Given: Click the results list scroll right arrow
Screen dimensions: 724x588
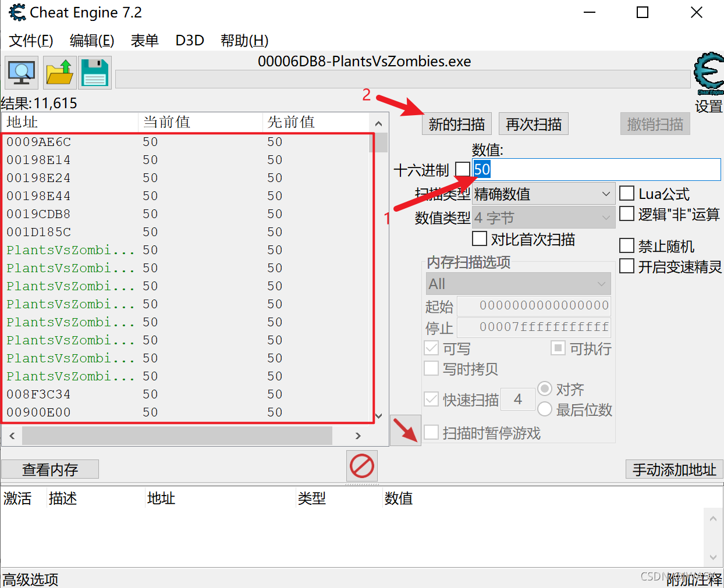Looking at the screenshot, I should click(358, 436).
